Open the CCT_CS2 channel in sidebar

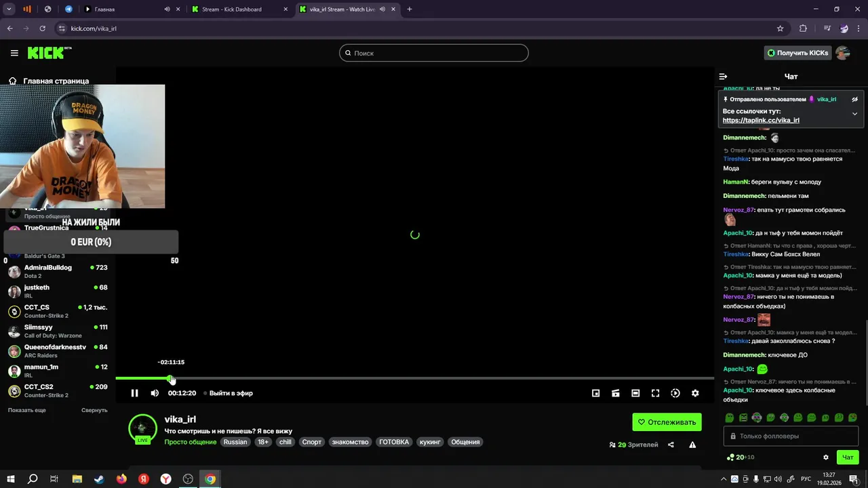[58, 390]
